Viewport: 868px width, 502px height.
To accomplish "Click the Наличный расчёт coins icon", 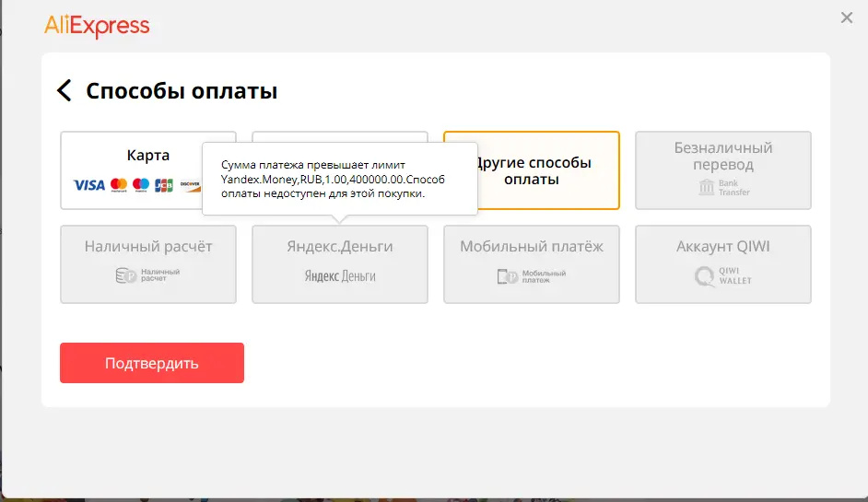I will pos(125,275).
